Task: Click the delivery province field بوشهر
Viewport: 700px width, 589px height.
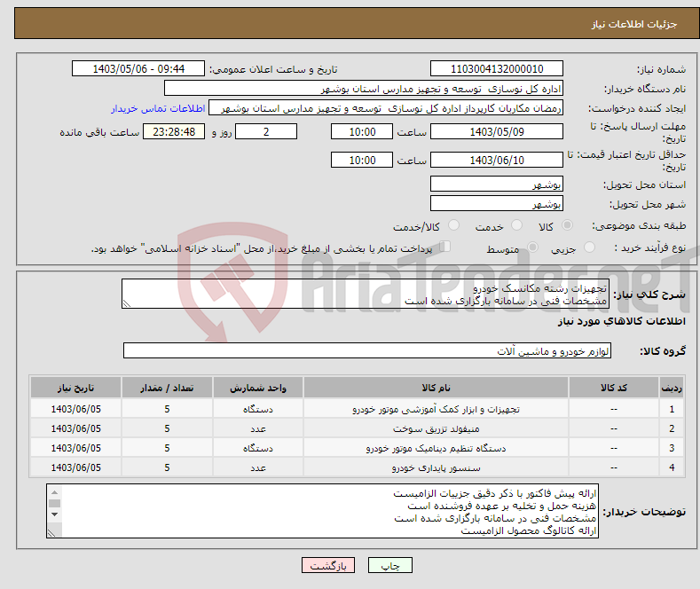Action: [497, 184]
